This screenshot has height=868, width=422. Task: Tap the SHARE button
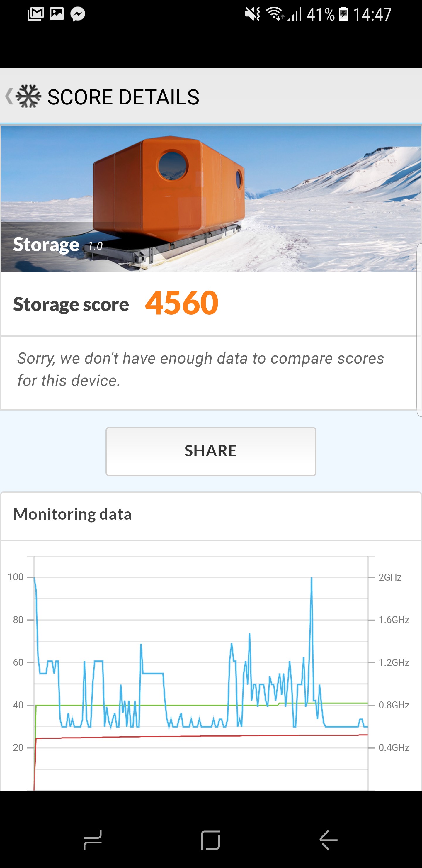[211, 451]
